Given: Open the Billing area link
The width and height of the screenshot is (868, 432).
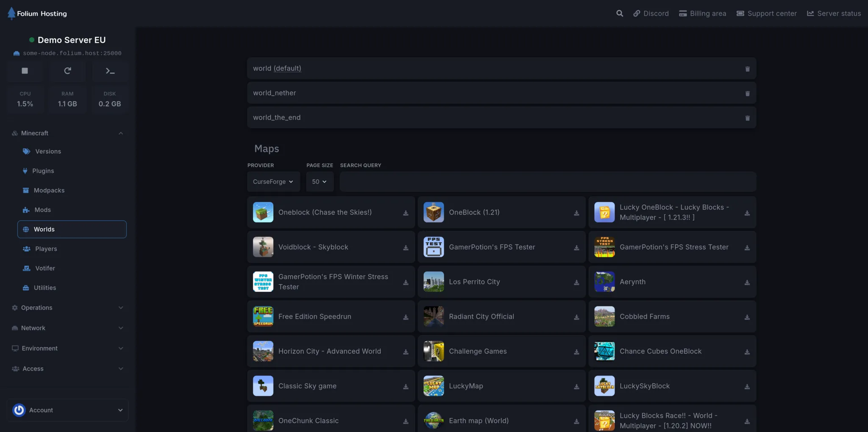Looking at the screenshot, I should (x=702, y=13).
